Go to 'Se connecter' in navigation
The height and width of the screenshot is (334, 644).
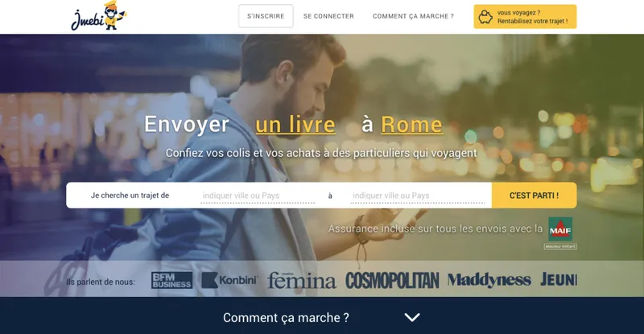tap(328, 16)
